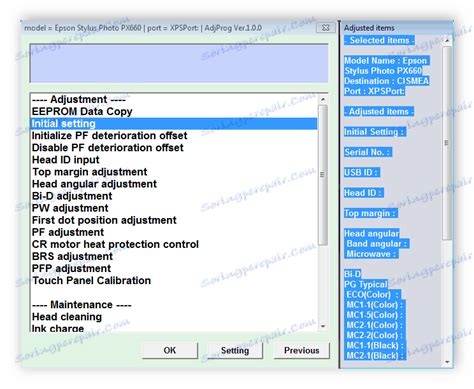Click the Band angular : line

[x=377, y=244]
